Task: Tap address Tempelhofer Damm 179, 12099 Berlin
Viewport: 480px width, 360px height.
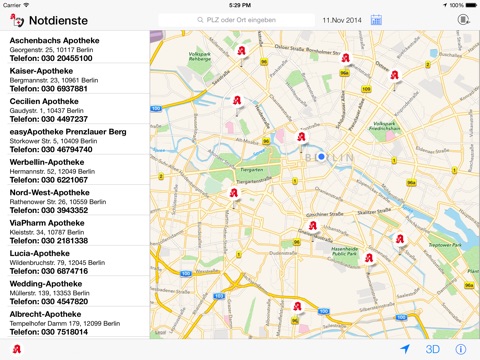Action: click(65, 323)
